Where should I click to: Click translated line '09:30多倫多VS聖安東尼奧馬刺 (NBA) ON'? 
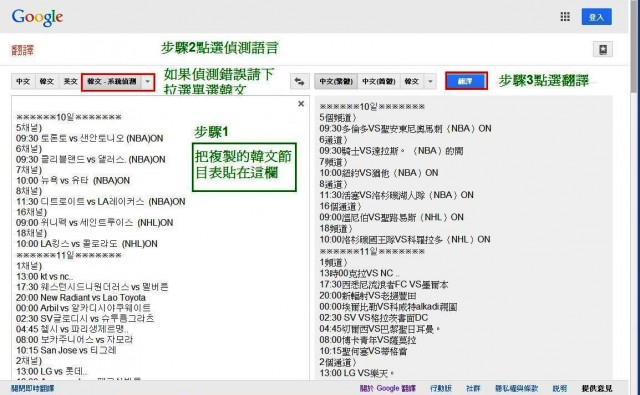click(405, 129)
